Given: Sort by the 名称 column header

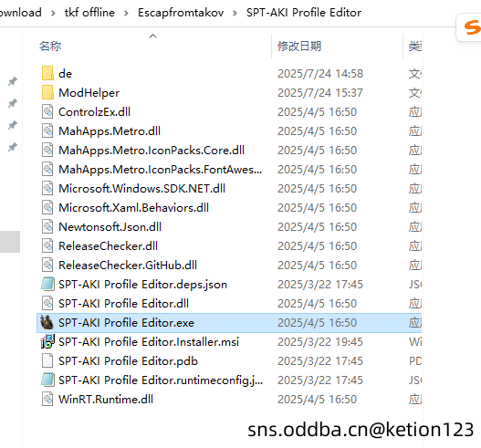Looking at the screenshot, I should coord(50,47).
